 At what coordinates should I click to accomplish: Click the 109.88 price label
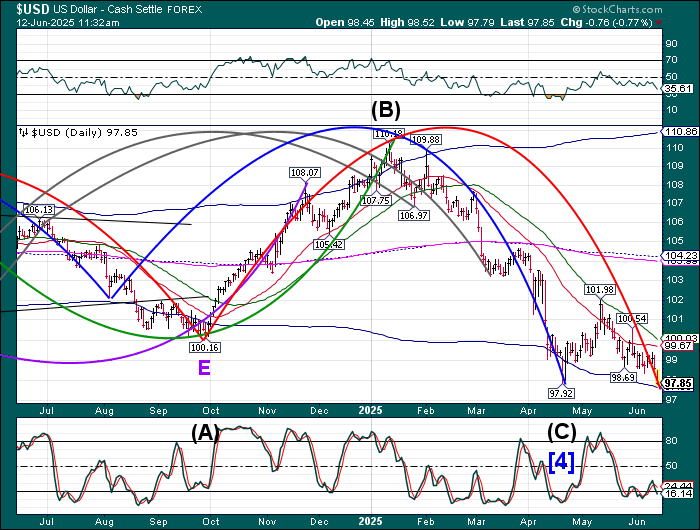pos(427,139)
